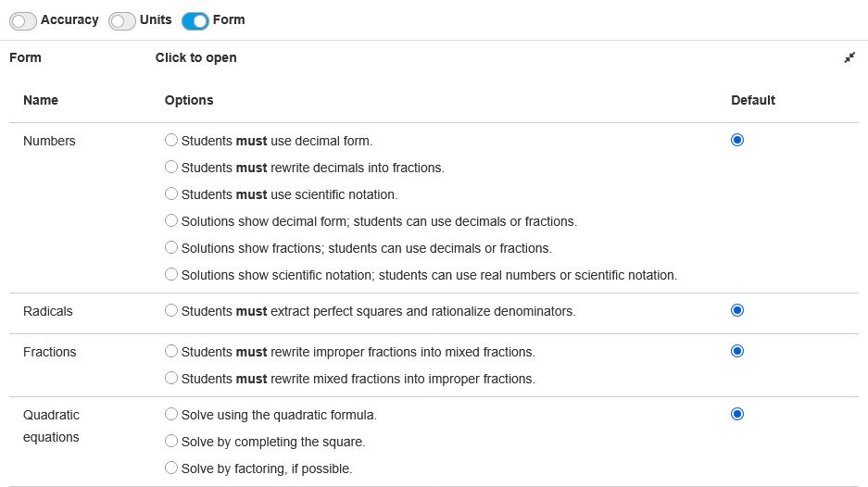This screenshot has width=868, height=487.
Task: Select 'Solutions show fractions' option
Action: coord(170,248)
